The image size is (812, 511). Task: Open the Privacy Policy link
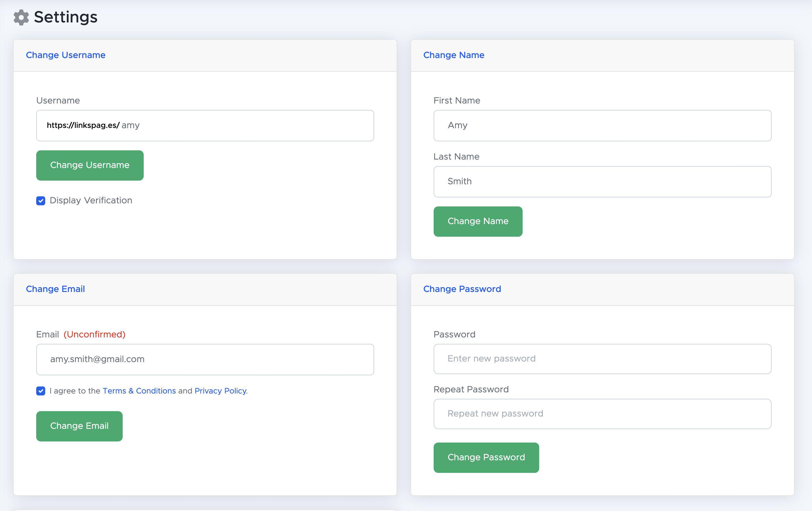(x=221, y=391)
